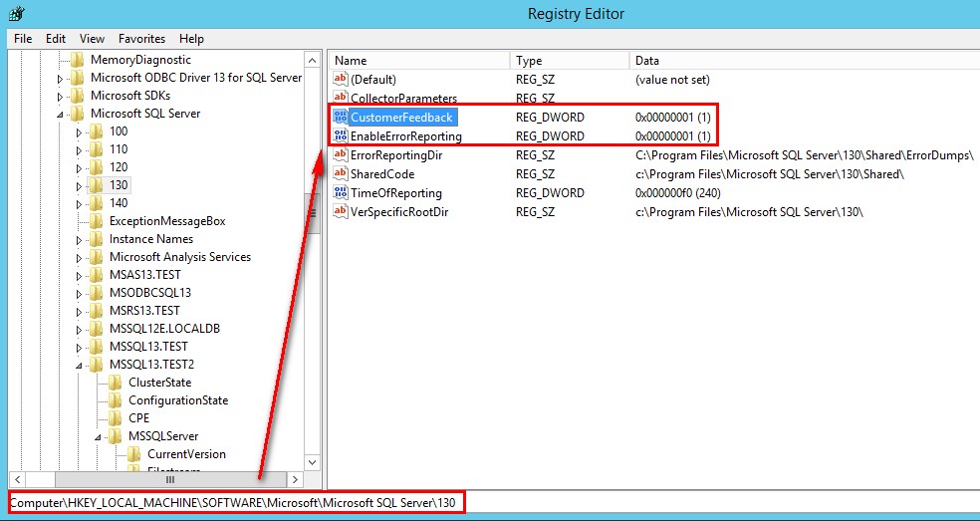Select the ConfigurationState key
This screenshot has height=521, width=980.
pos(178,400)
